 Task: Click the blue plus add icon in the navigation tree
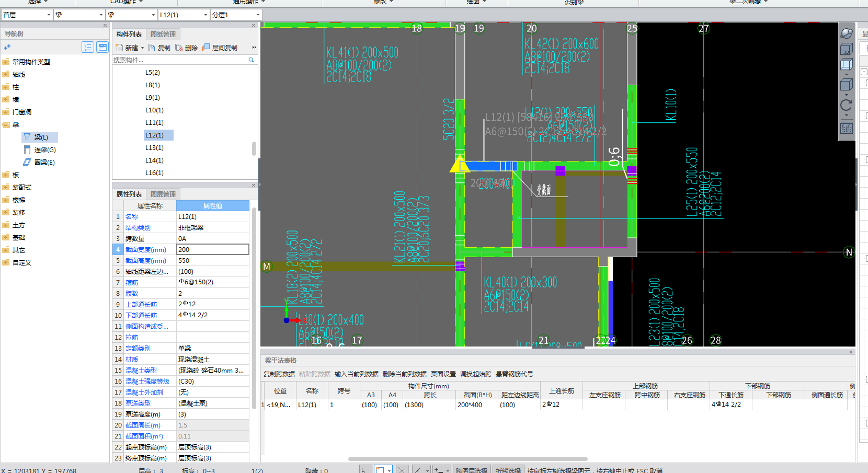pyautogui.click(x=7, y=48)
